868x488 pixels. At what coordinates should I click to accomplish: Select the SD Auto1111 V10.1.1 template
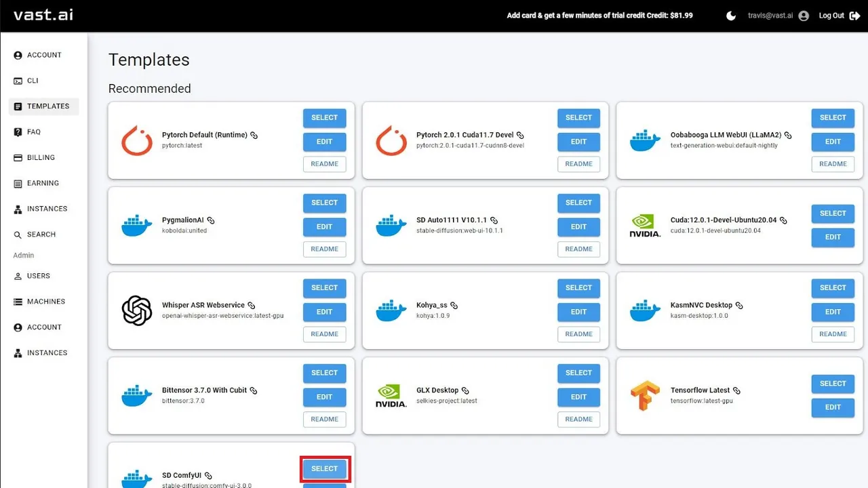[579, 203]
